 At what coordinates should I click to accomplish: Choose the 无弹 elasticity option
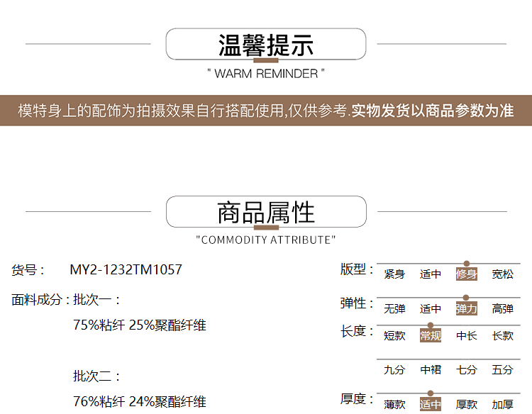pyautogui.click(x=394, y=309)
